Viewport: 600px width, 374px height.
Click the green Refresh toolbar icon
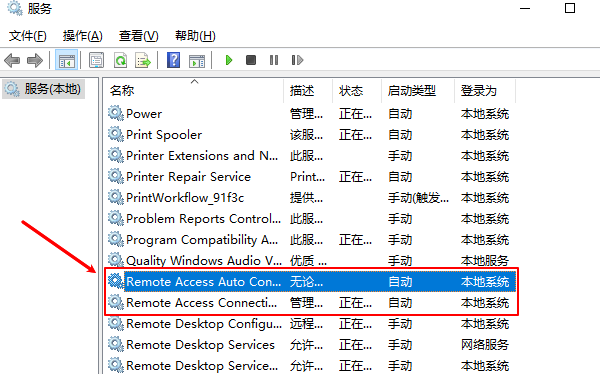click(121, 60)
